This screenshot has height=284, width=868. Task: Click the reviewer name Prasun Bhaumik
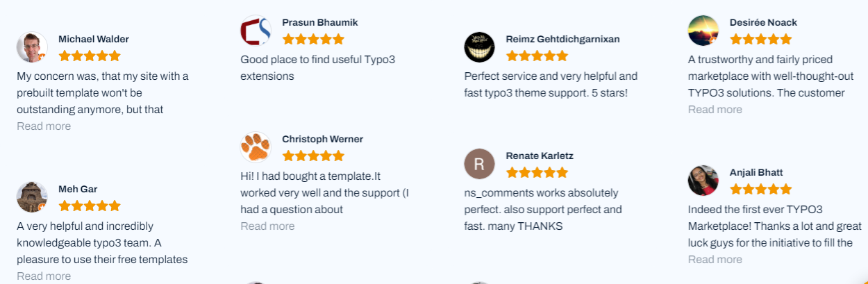click(319, 22)
